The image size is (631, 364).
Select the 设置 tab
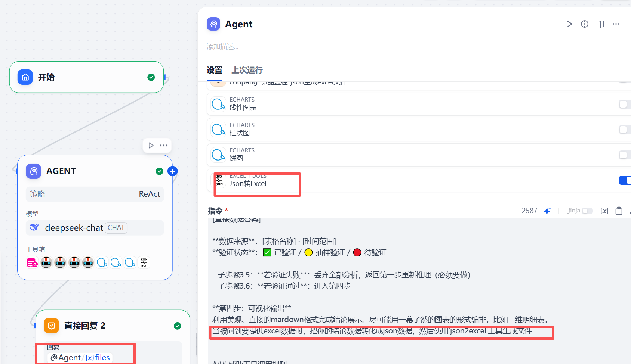215,70
